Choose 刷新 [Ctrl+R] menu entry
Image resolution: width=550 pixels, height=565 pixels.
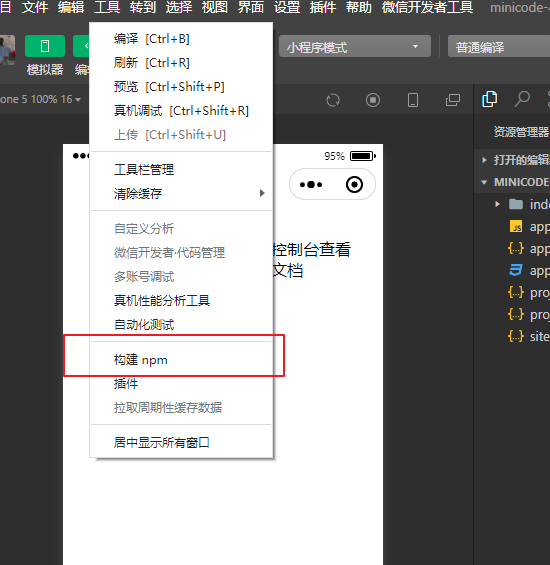(x=181, y=63)
